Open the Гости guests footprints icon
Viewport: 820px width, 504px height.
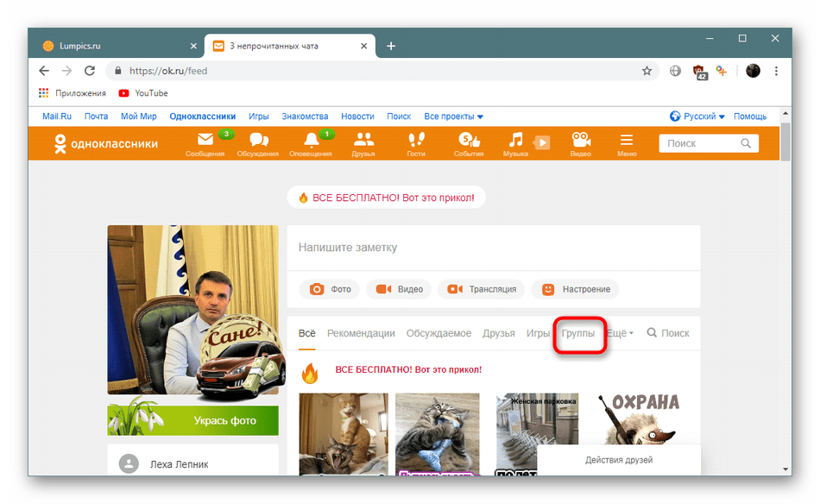416,144
